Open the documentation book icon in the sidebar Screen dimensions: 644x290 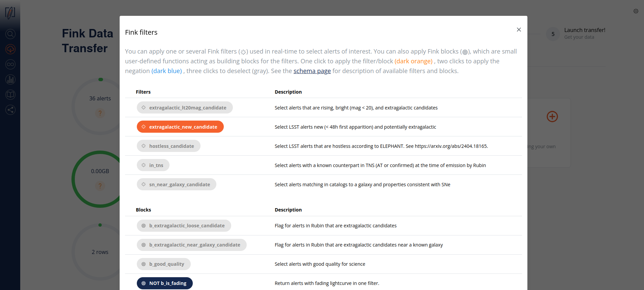coord(10,95)
